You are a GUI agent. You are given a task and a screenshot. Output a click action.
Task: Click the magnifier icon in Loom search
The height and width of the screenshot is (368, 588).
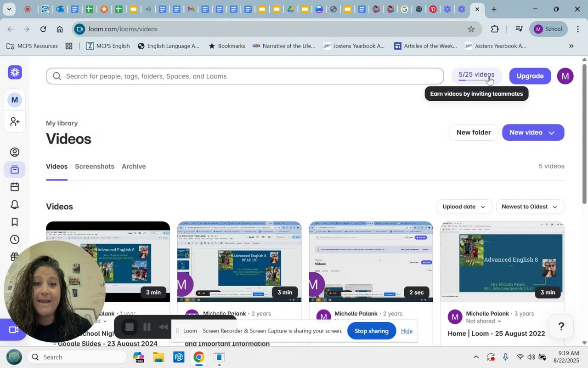[x=57, y=76]
